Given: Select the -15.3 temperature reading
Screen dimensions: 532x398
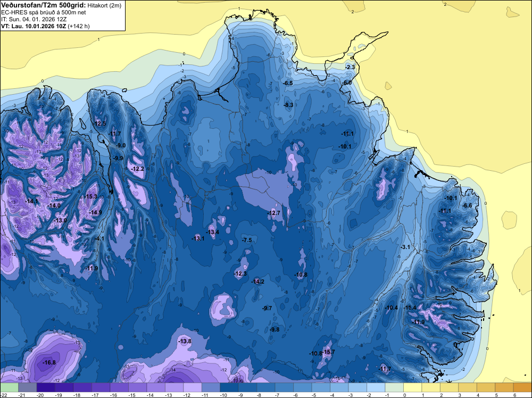Looking at the screenshot, I should click(90, 196).
